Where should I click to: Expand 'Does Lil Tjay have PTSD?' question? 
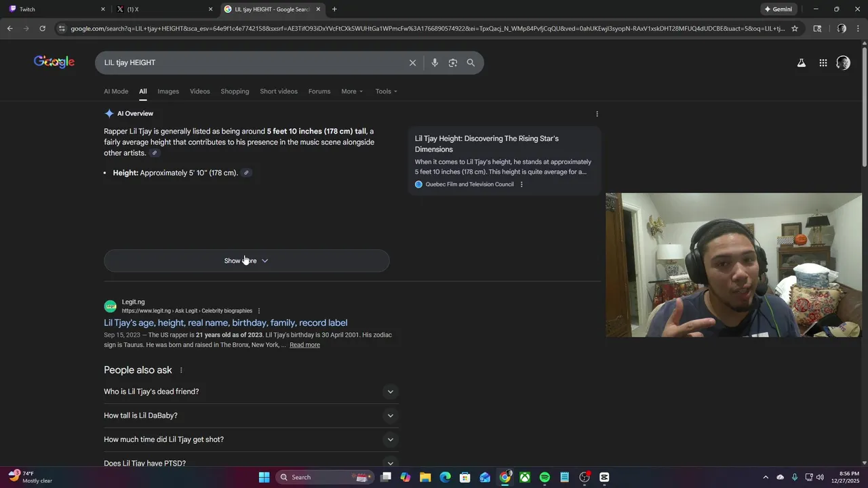pos(250,462)
